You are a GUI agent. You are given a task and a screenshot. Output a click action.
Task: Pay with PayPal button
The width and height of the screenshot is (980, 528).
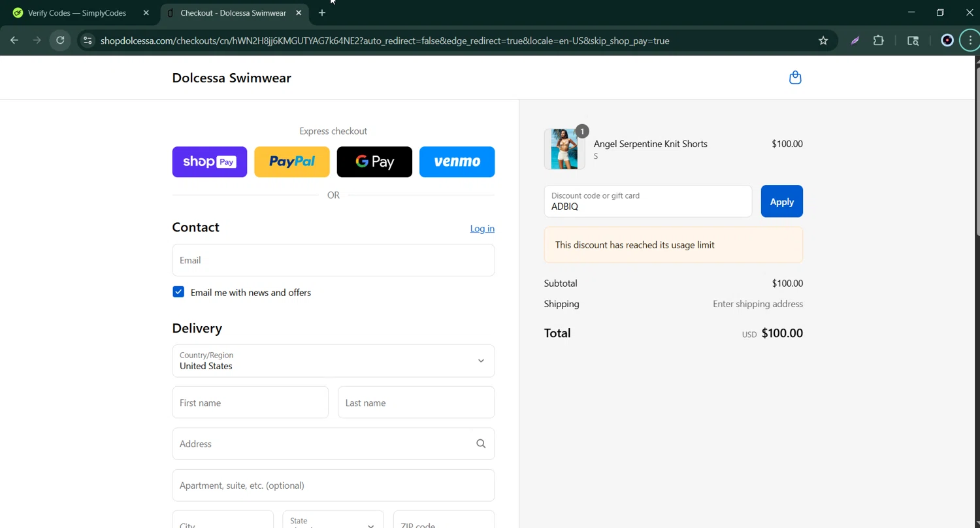click(x=292, y=161)
